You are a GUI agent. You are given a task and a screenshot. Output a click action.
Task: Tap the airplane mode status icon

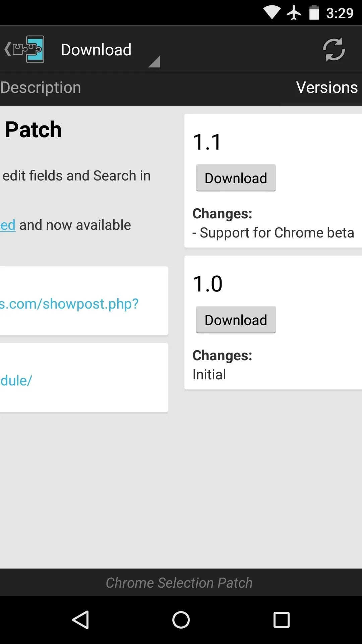pos(294,13)
